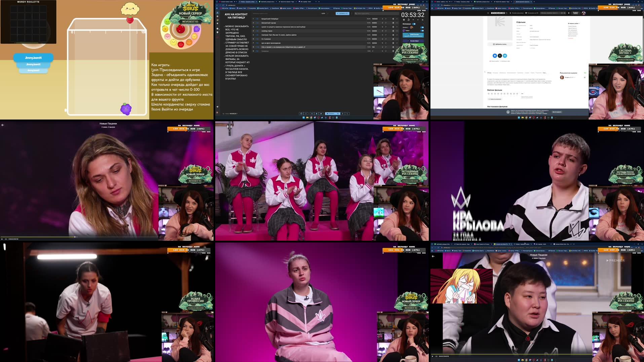
Task: Click the back arrow on the Новые Пацанки page
Action: [x=433, y=256]
